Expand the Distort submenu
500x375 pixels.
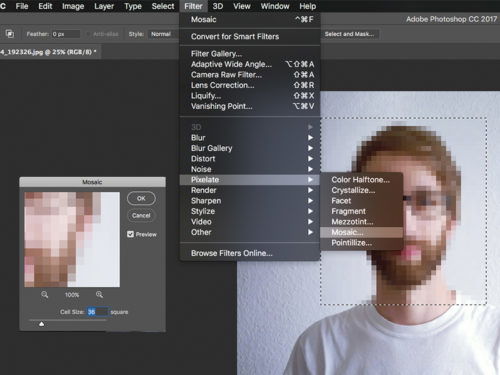[x=250, y=159]
